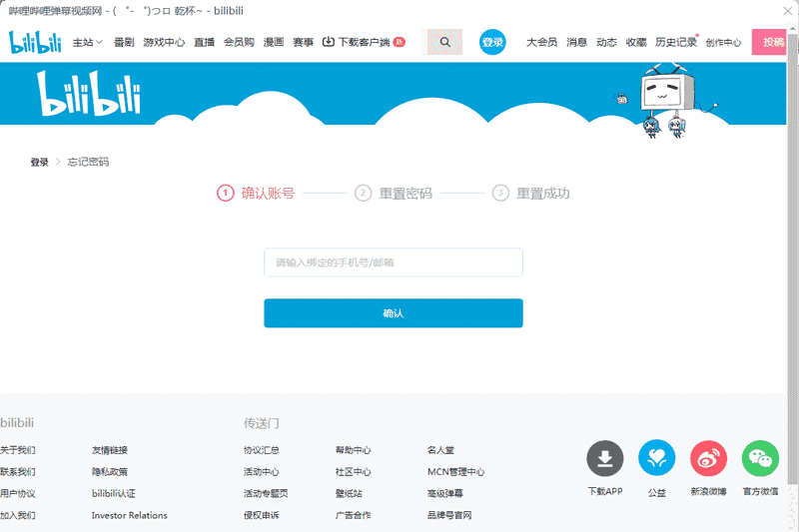The width and height of the screenshot is (799, 532).
Task: Open 广告合作 footer link
Action: (x=354, y=515)
